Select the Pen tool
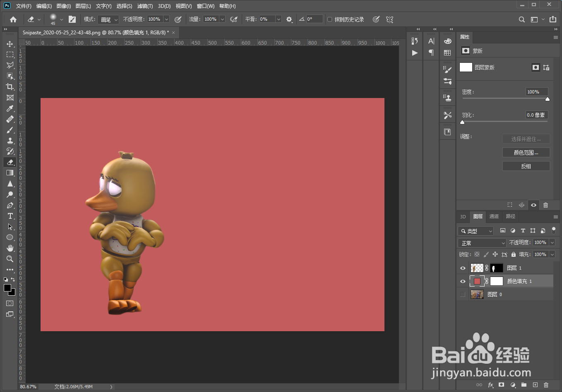The image size is (562, 392). [x=10, y=205]
